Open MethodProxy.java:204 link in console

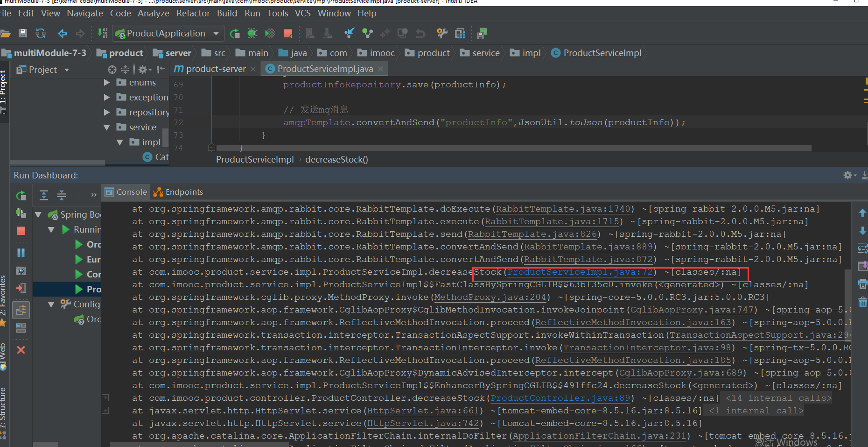[490, 298]
